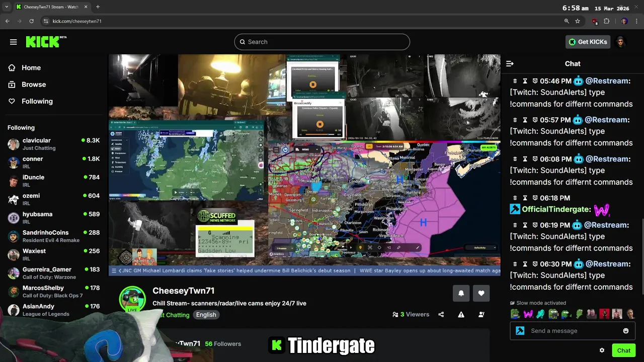Focus the Send a message field

click(x=573, y=331)
